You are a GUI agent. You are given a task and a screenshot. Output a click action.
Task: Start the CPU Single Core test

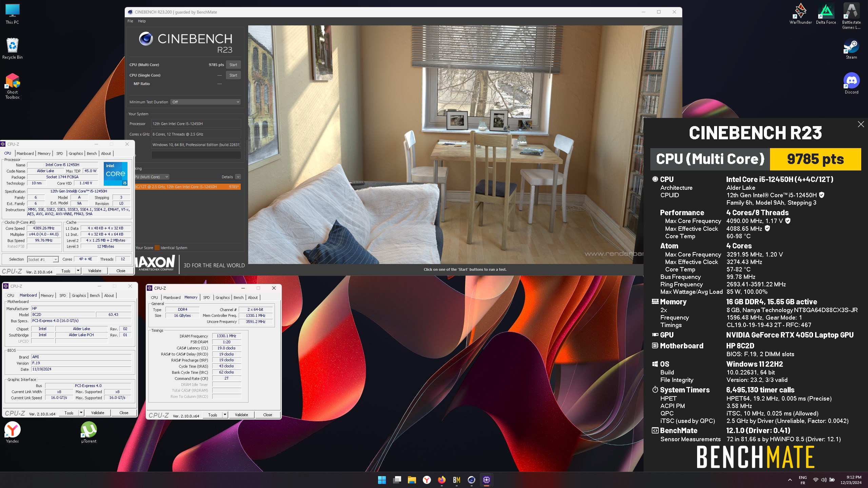[233, 75]
